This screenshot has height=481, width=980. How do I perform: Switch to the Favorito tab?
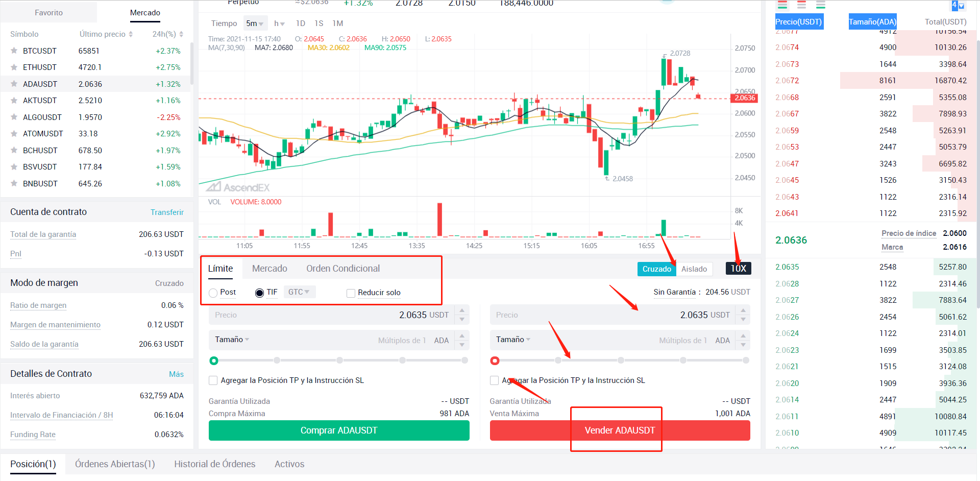pyautogui.click(x=48, y=13)
